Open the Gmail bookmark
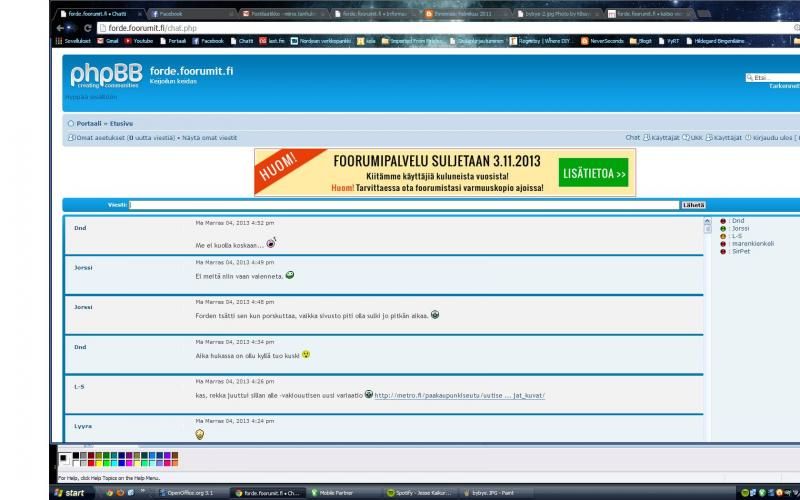 (x=108, y=41)
